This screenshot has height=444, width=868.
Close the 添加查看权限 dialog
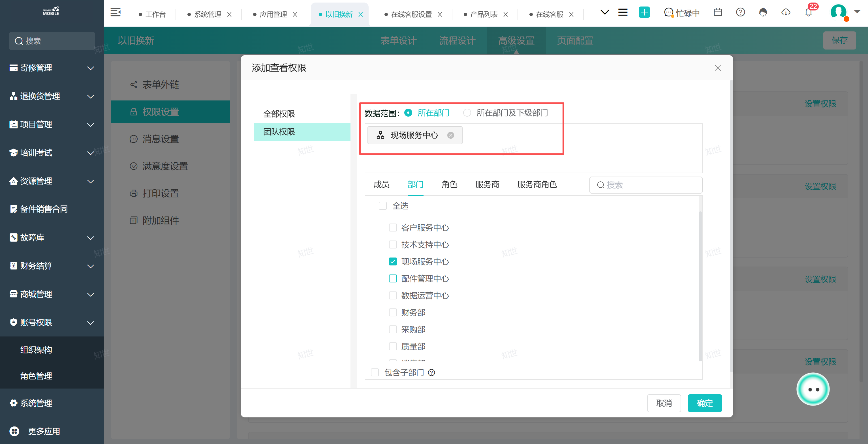click(x=718, y=68)
